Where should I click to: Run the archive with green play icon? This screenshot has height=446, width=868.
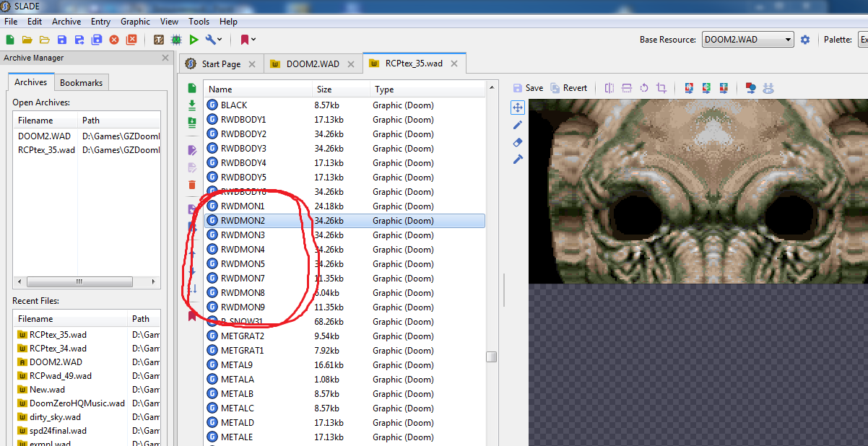(194, 40)
